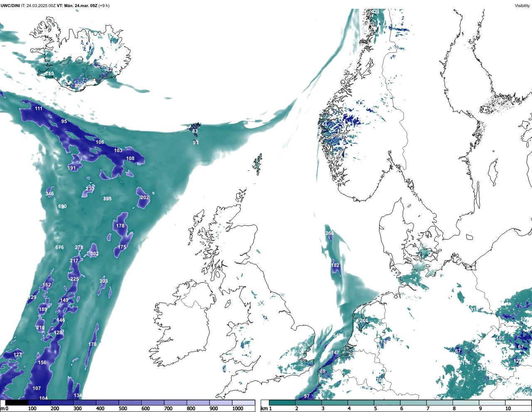Viewport: 532px width, 412px height.
Task: Select the black swatch in the meters legend
Action: 17,403
